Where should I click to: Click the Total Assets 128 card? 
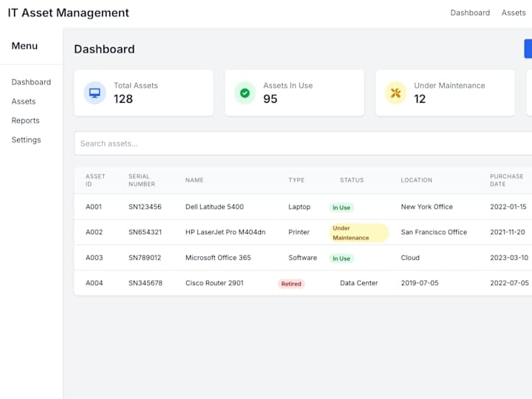click(143, 93)
